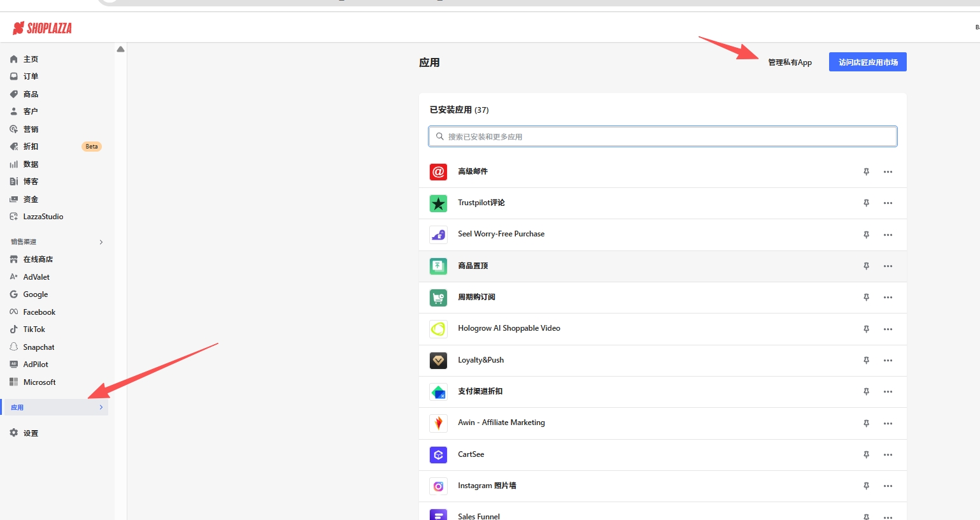The width and height of the screenshot is (980, 520).
Task: Click the Awin Affiliate Marketing icon
Action: click(438, 423)
